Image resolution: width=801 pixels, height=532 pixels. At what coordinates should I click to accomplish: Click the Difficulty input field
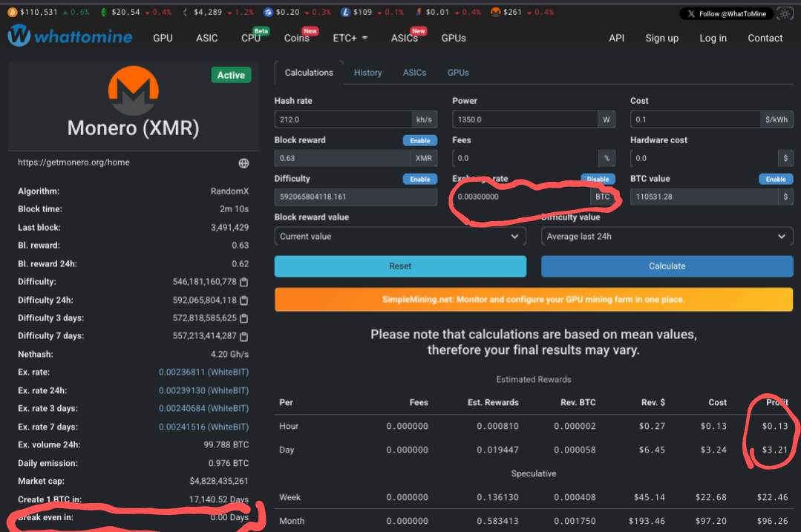[356, 197]
